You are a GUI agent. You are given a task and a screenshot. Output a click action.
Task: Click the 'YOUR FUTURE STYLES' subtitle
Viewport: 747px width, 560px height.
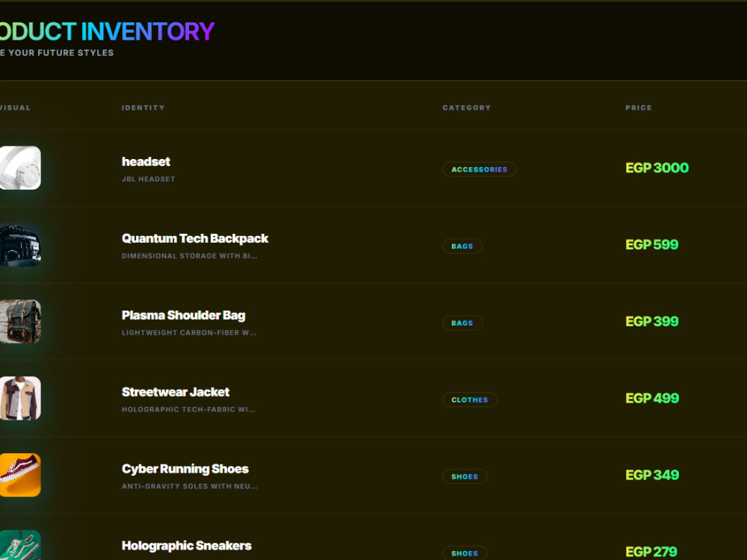click(x=61, y=53)
